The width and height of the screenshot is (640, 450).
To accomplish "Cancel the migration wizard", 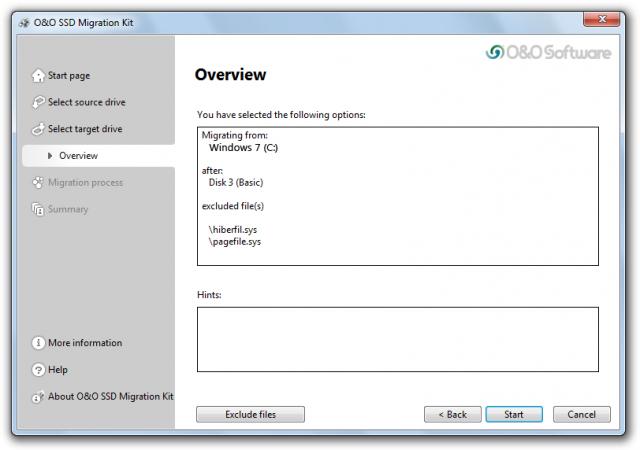I will click(x=582, y=414).
